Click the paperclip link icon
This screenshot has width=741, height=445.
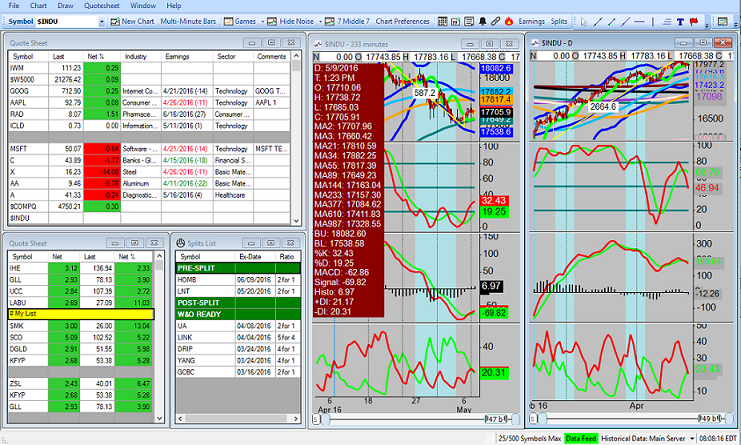pyautogui.click(x=495, y=21)
